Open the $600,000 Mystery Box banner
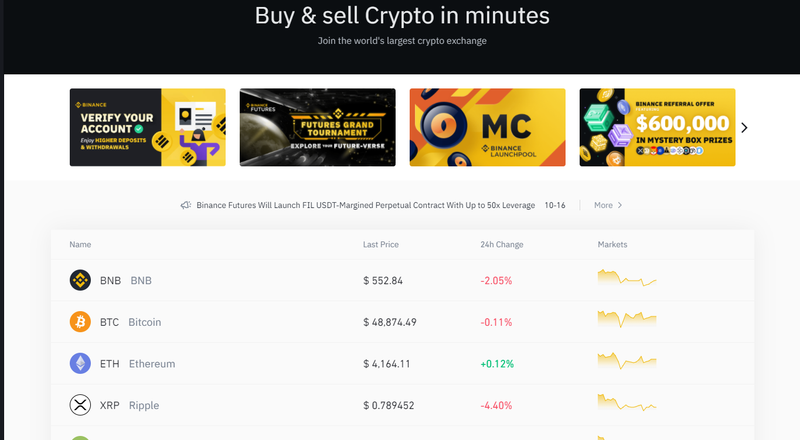This screenshot has height=440, width=800. tap(657, 128)
